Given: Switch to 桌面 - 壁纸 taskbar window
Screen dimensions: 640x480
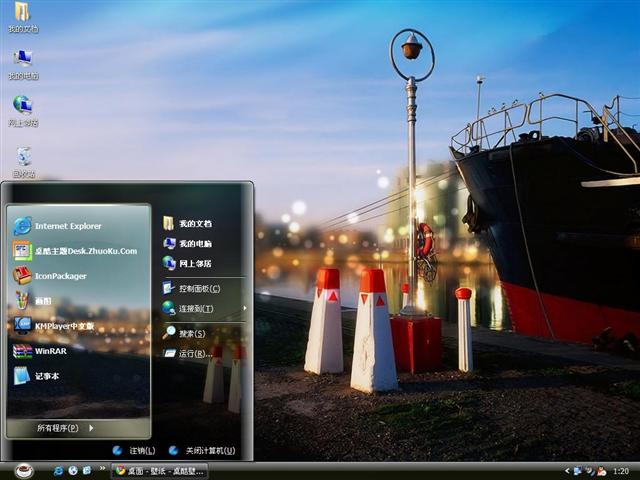Looking at the screenshot, I should click(160, 470).
